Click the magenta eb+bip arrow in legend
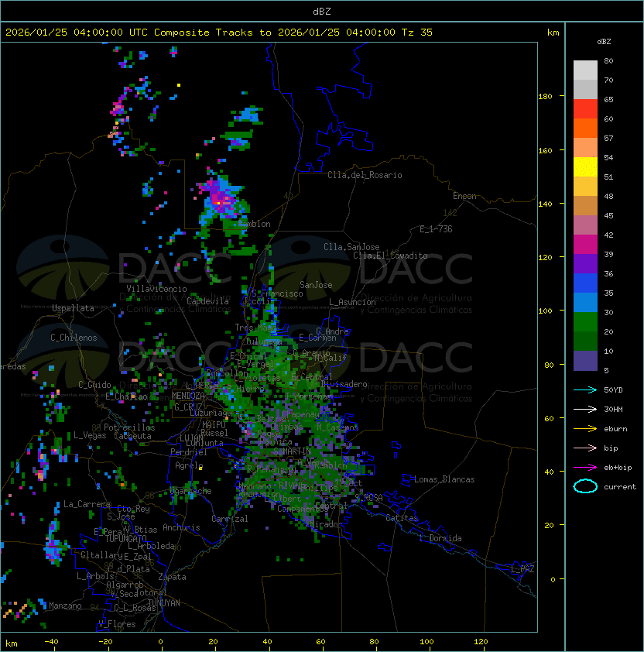Image resolution: width=644 pixels, height=652 pixels. click(x=585, y=468)
